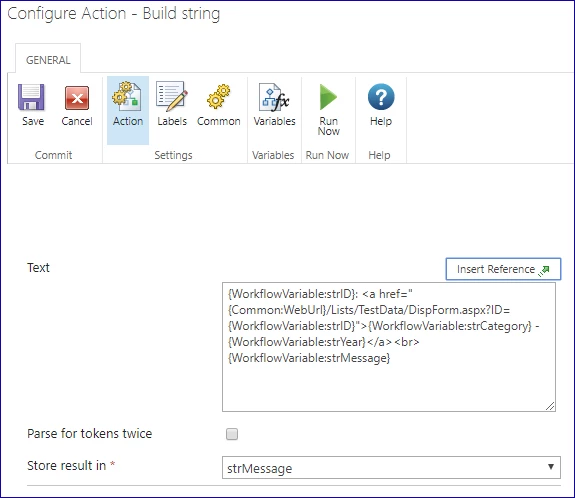Open the Labels pencil icon
The height and width of the screenshot is (498, 575).
172,96
